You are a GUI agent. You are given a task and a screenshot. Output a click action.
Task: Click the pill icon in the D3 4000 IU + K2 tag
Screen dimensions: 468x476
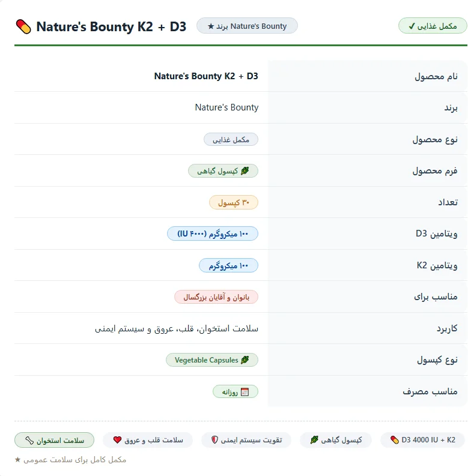click(395, 440)
